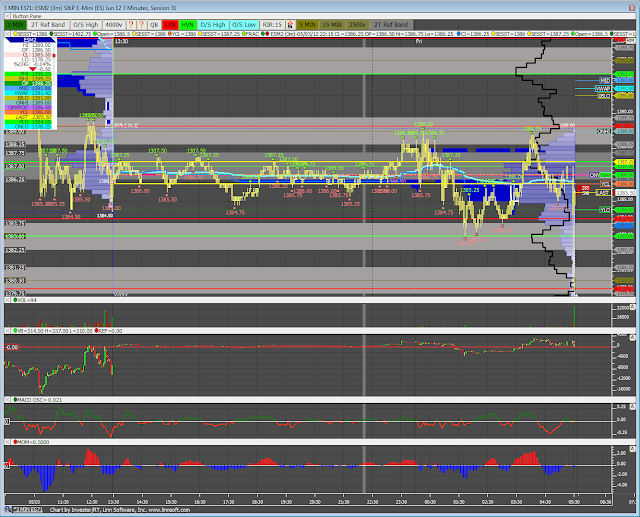This screenshot has width=640, height=517.
Task: Toggle the cyan O/S Low button
Action: click(244, 24)
